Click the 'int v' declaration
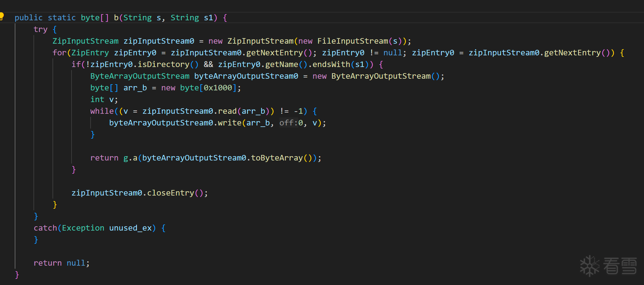 104,100
